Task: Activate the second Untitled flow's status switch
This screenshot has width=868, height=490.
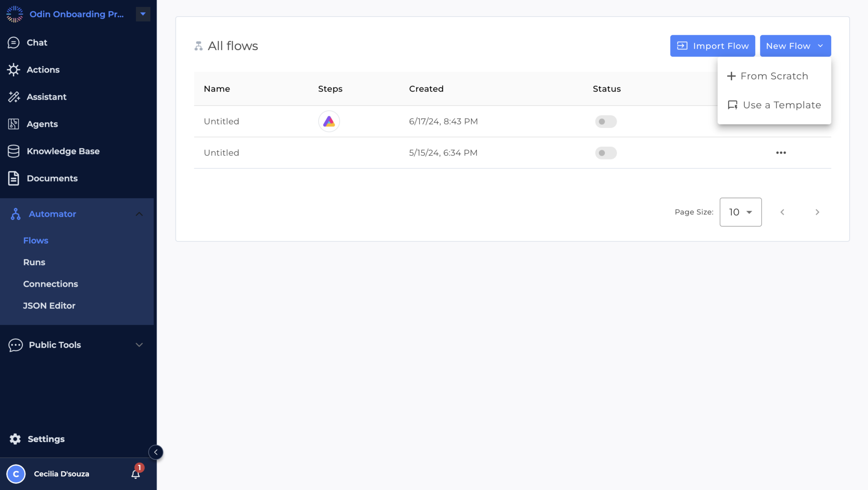Action: point(605,153)
